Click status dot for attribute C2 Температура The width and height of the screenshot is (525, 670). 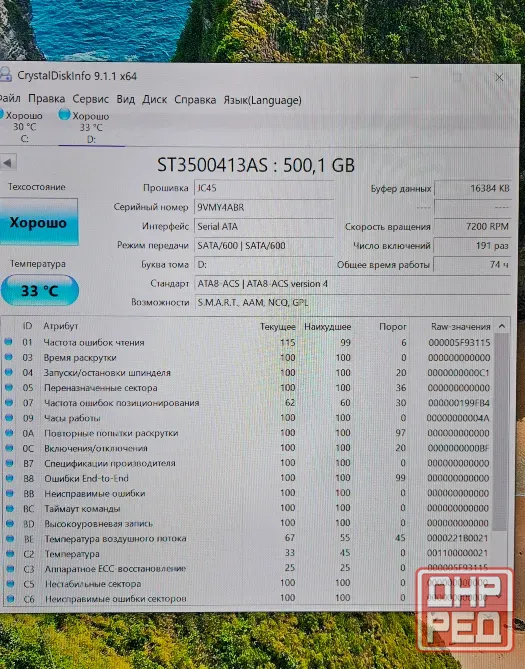pyautogui.click(x=10, y=553)
